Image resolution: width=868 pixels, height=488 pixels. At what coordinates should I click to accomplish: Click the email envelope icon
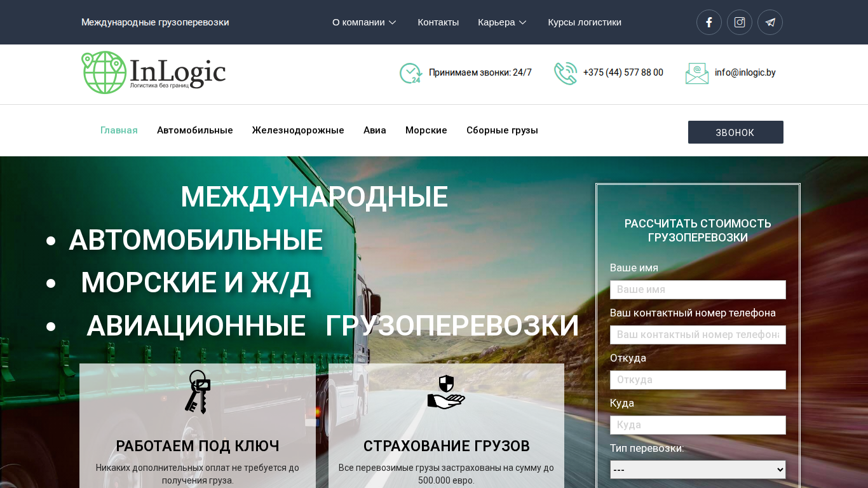click(697, 73)
